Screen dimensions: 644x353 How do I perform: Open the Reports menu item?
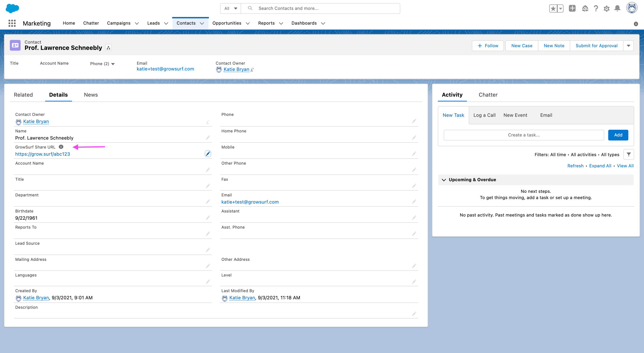pyautogui.click(x=266, y=23)
